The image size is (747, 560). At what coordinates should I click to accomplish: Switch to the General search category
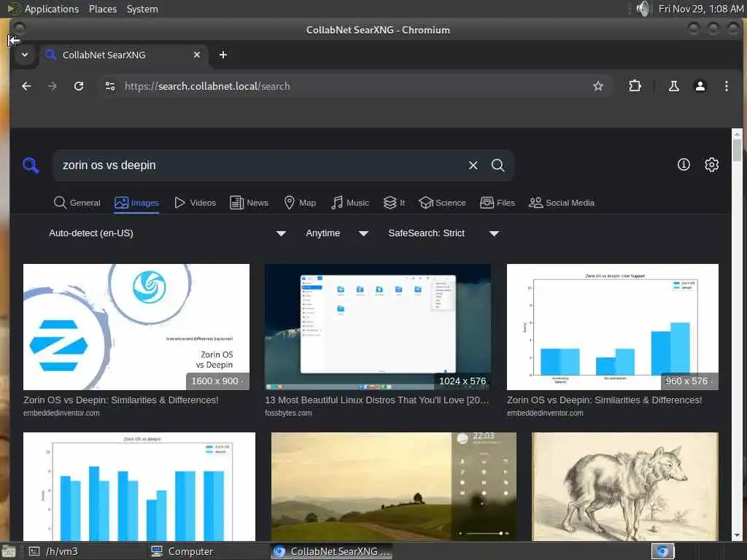point(77,203)
